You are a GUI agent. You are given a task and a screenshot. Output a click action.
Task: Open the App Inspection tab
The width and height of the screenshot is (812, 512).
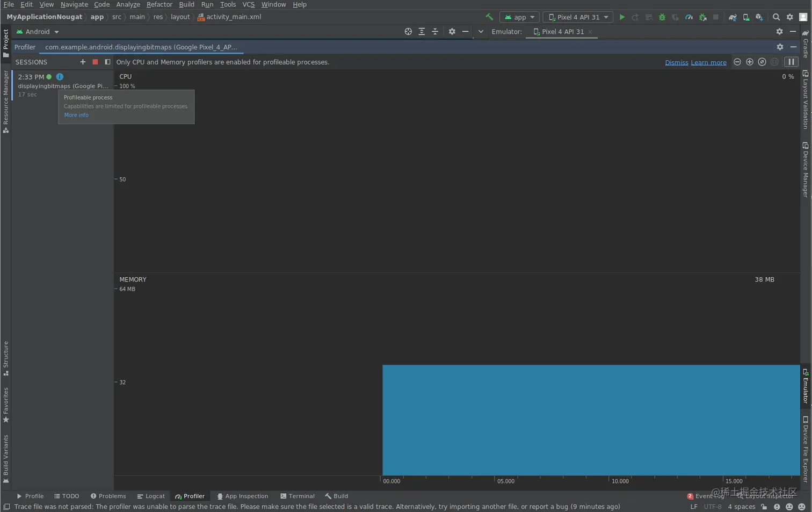click(242, 496)
